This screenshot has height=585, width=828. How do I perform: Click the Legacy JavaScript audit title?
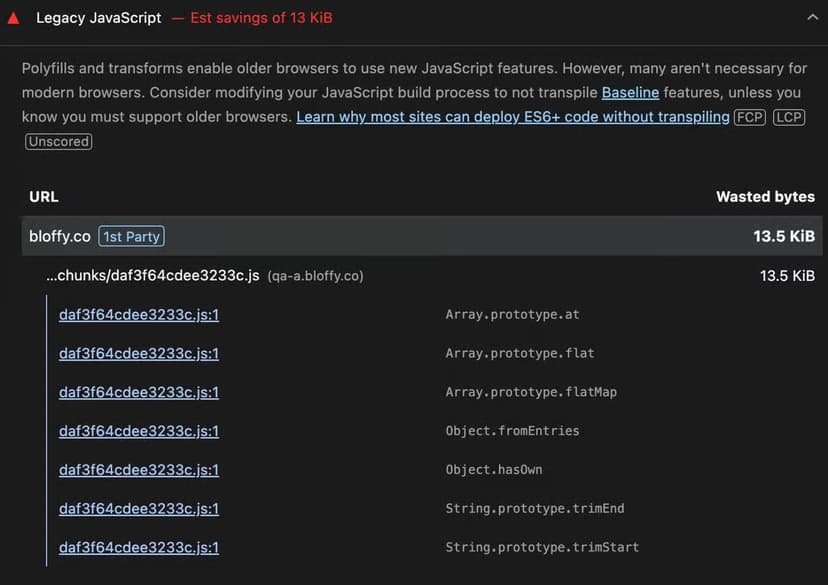point(98,18)
